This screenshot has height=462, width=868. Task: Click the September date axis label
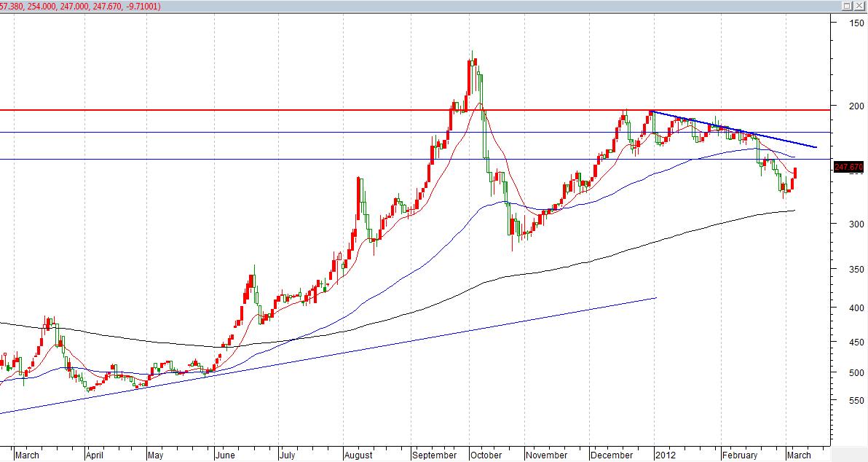pos(435,455)
